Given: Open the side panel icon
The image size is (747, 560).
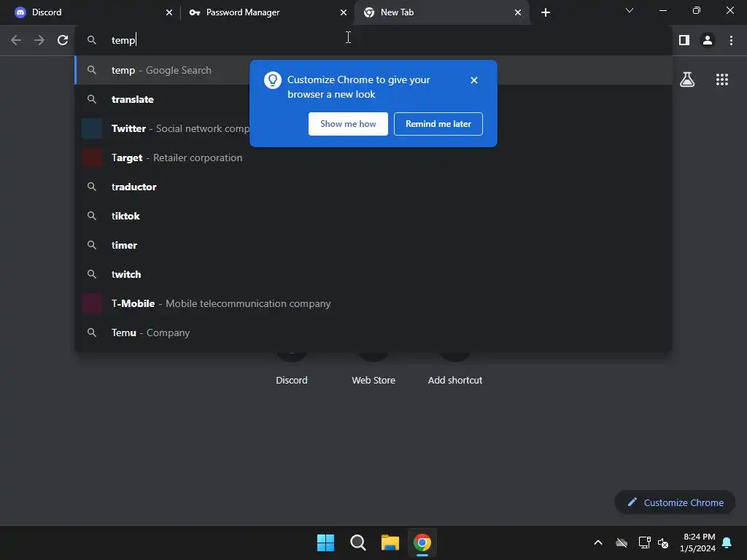Looking at the screenshot, I should pos(684,40).
